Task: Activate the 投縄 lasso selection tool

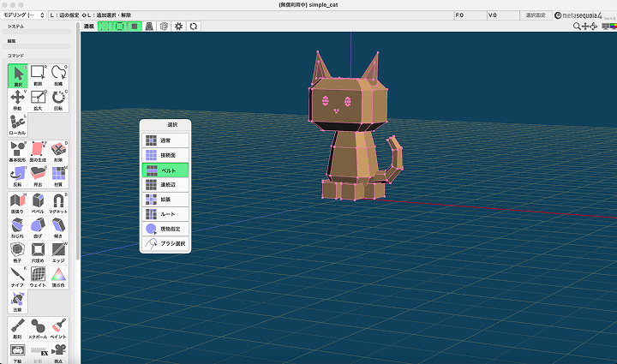Action: pos(58,76)
